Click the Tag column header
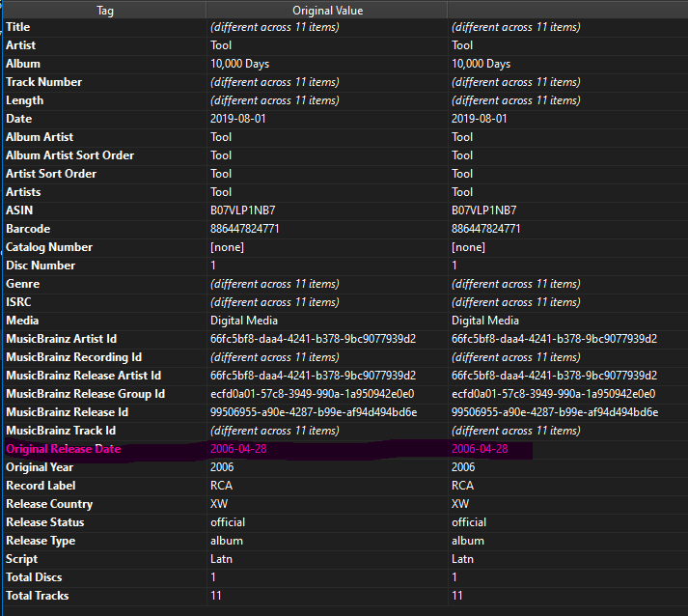This screenshot has height=616, width=688. [x=104, y=10]
